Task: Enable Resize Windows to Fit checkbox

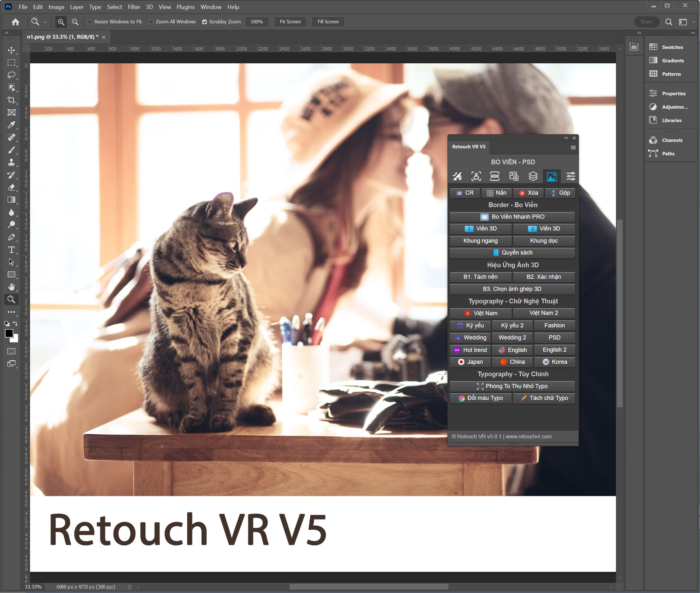Action: [90, 22]
